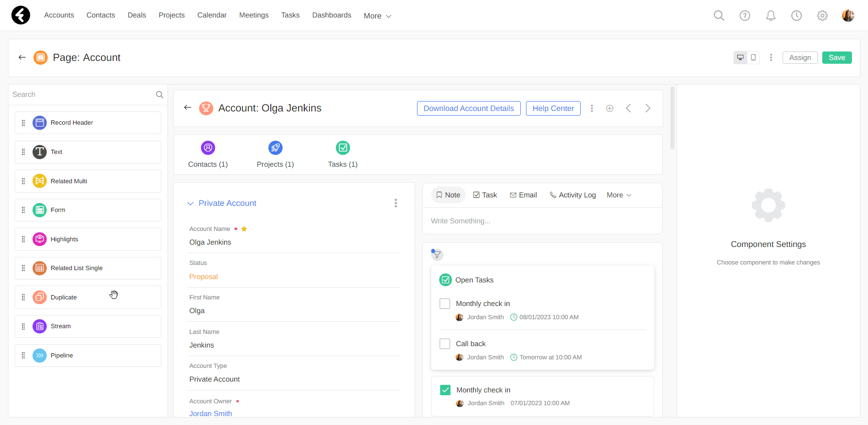The image size is (868, 425).
Task: Open the Contacts (1) related icon
Action: [208, 148]
